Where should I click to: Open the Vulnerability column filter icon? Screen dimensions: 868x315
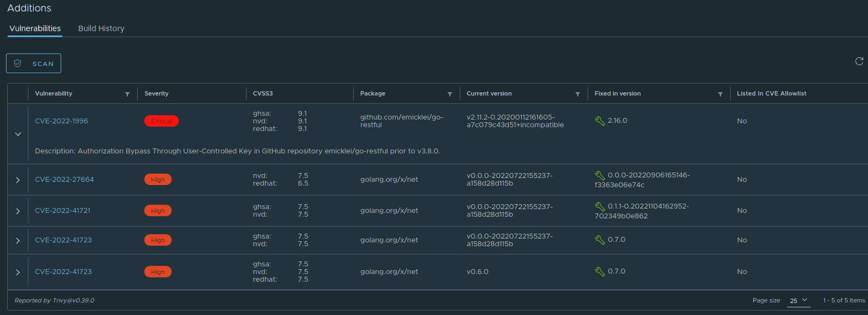[127, 94]
